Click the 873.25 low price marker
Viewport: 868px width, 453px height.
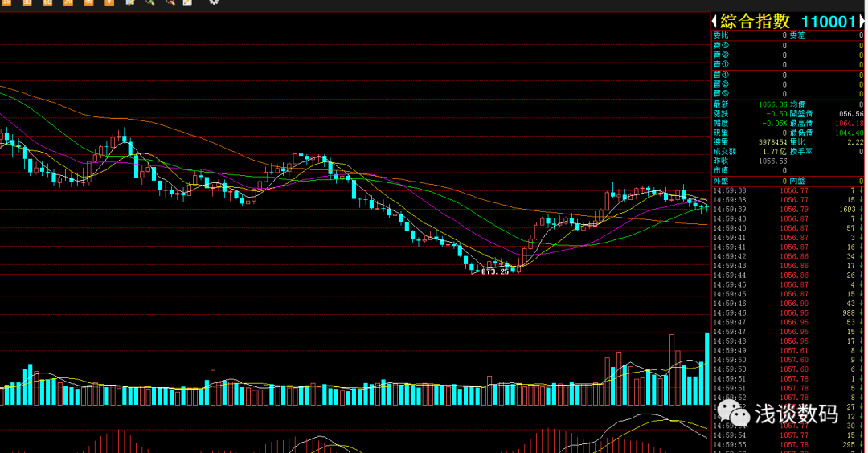[x=495, y=271]
